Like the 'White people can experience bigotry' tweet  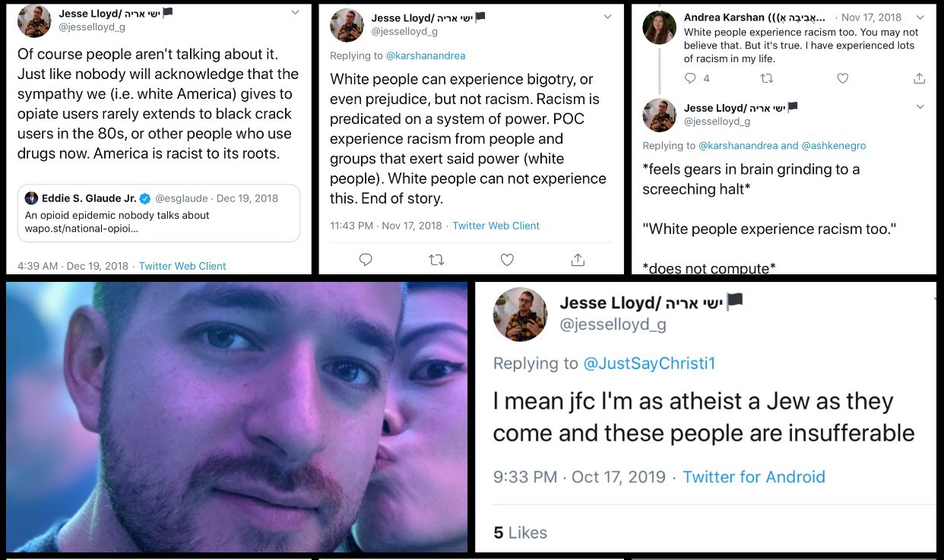click(x=507, y=260)
